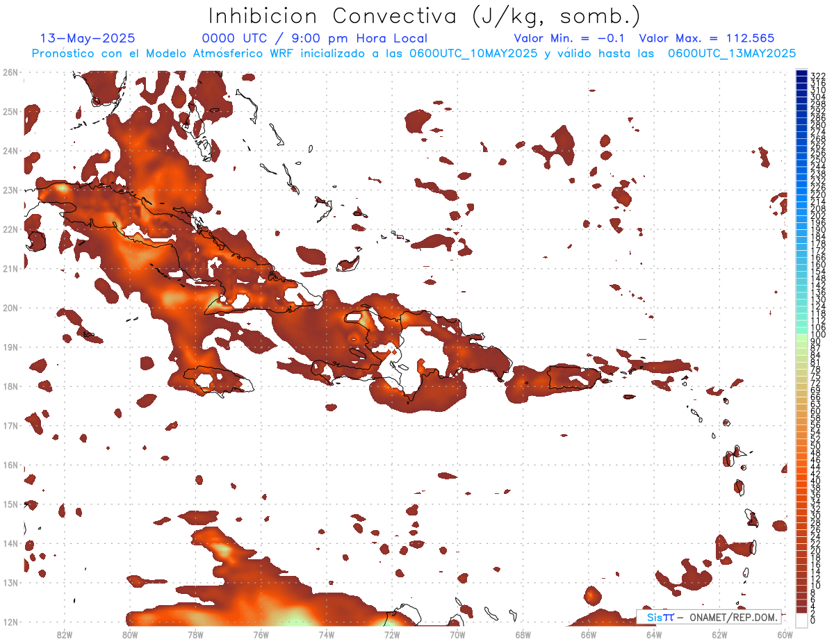
Task: Click the date '13-May-2025'
Action: tap(88, 38)
